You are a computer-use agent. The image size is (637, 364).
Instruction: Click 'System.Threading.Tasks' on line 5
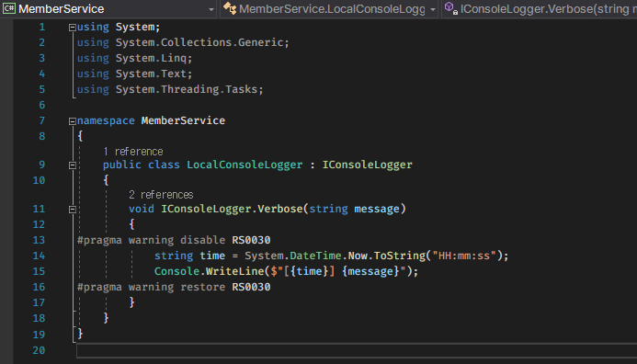click(x=187, y=89)
